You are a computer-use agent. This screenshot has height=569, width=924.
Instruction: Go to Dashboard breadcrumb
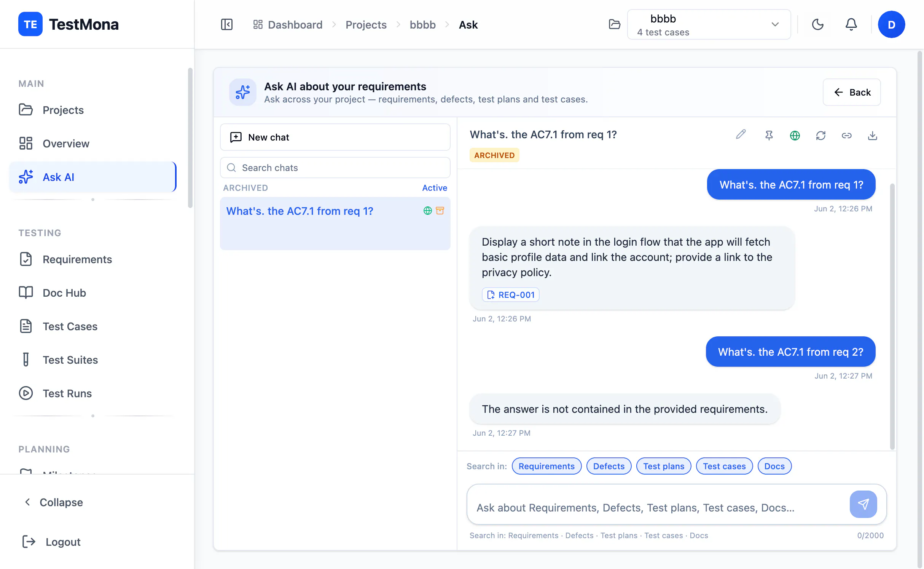(x=288, y=25)
